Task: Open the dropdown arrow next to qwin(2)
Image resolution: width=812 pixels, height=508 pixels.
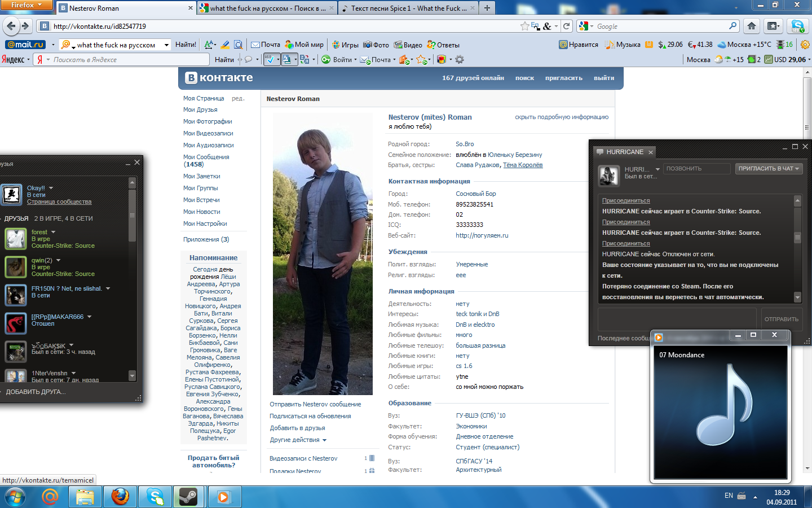Action: pyautogui.click(x=58, y=260)
